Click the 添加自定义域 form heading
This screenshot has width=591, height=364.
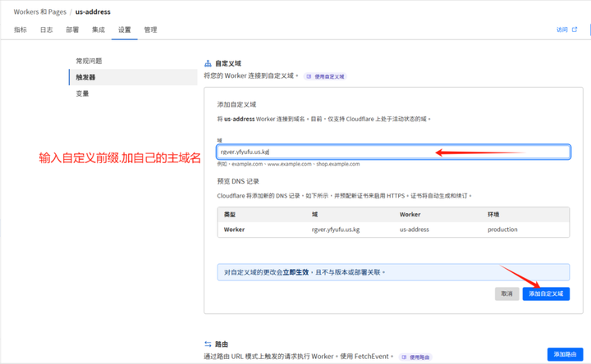236,104
